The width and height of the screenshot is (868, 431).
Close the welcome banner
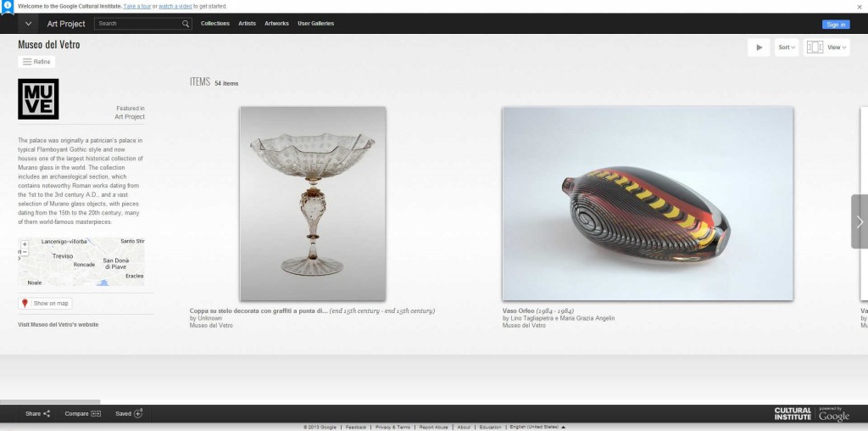[860, 7]
